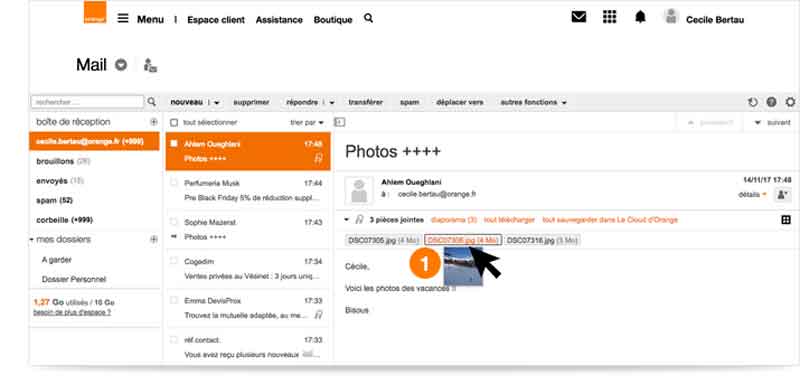This screenshot has width=800, height=384.
Task: Open the trier par sort dropdown
Action: (x=307, y=122)
